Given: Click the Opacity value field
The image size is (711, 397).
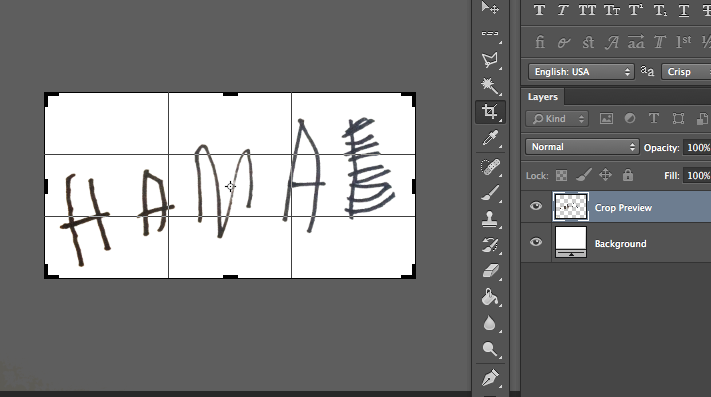Looking at the screenshot, I should coord(697,147).
